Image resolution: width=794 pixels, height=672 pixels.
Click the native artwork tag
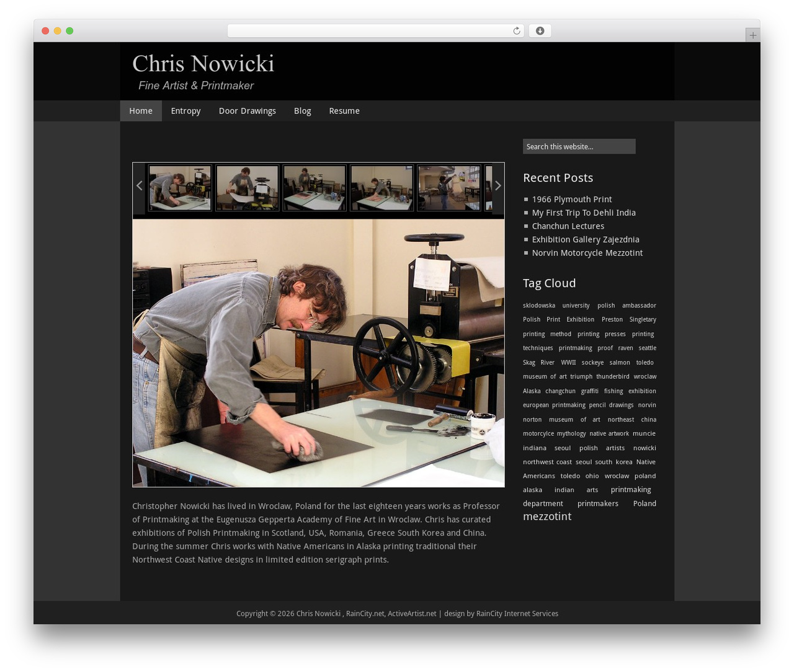coord(609,434)
